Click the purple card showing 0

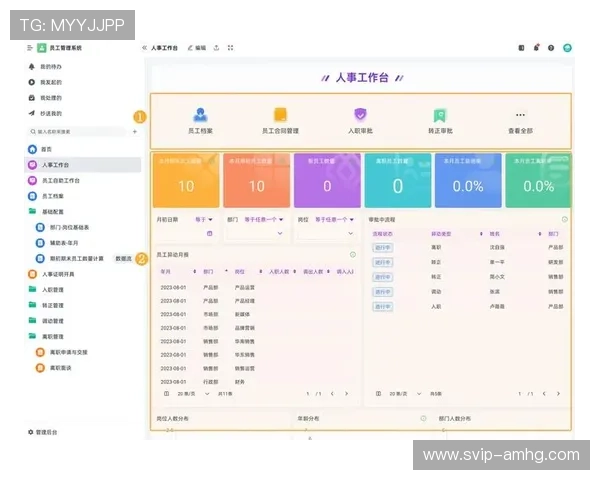point(327,180)
